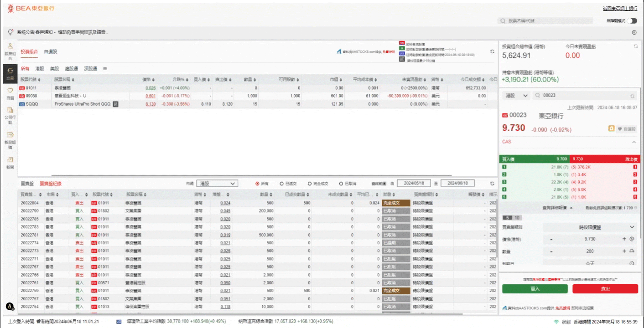This screenshot has width=644, height=328.
Task: Click the start date field 2024/05/18
Action: (414, 184)
